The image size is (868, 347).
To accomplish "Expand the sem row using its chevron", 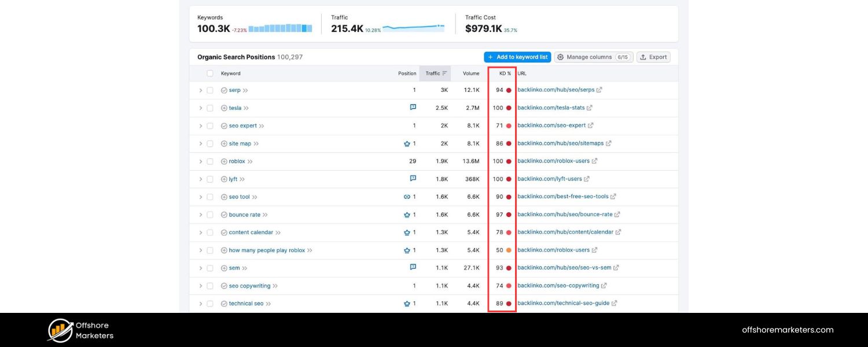I will pos(201,268).
